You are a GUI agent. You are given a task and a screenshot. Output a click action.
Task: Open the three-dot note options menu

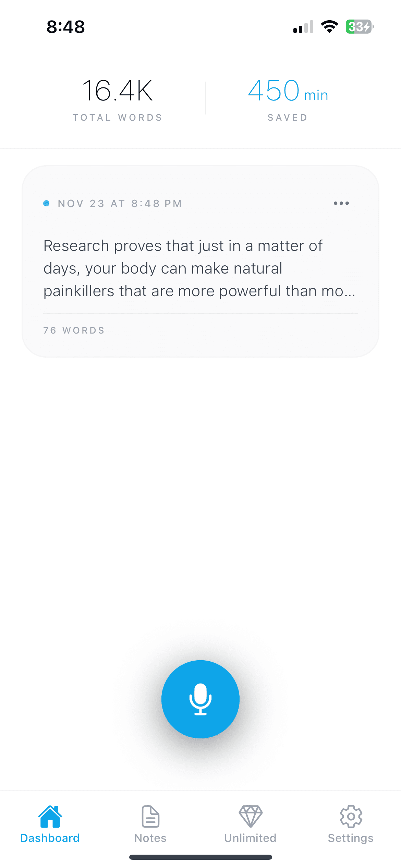(x=341, y=203)
